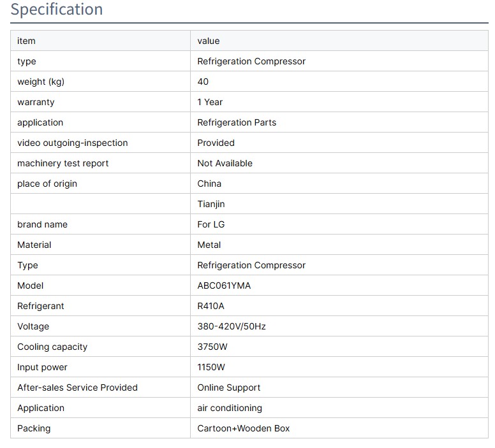Select the 3750W cooling capacity value
This screenshot has width=495, height=448.
click(x=212, y=347)
